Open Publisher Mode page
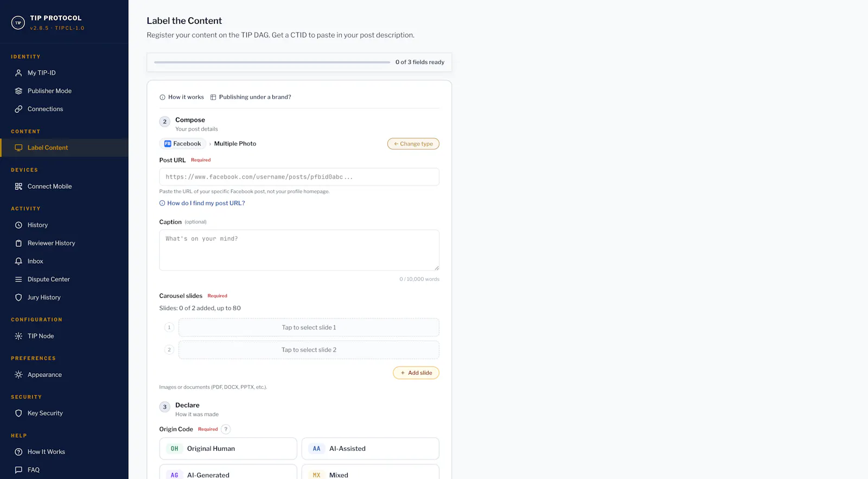This screenshot has width=868, height=479. (64, 91)
